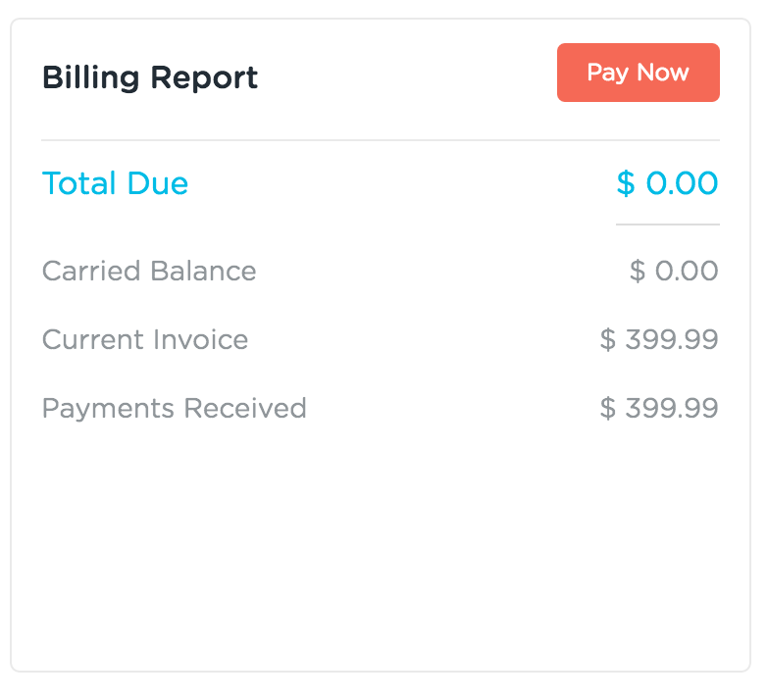Click the Payments Received label

pos(175,409)
